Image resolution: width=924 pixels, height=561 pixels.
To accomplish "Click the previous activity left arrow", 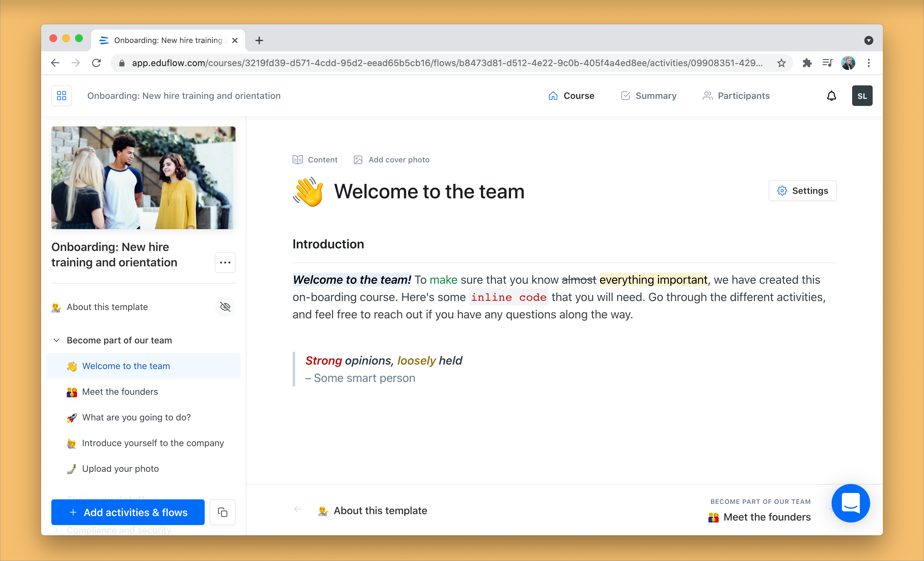I will 298,509.
